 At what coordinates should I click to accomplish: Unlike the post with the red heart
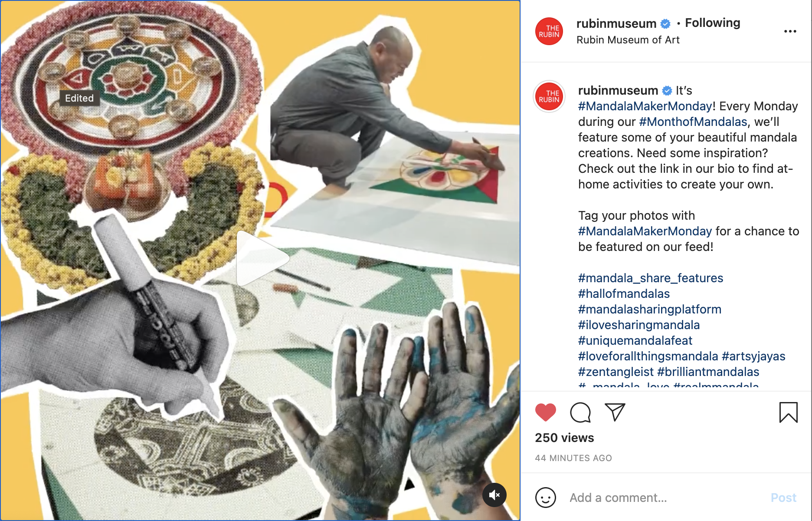(x=545, y=412)
